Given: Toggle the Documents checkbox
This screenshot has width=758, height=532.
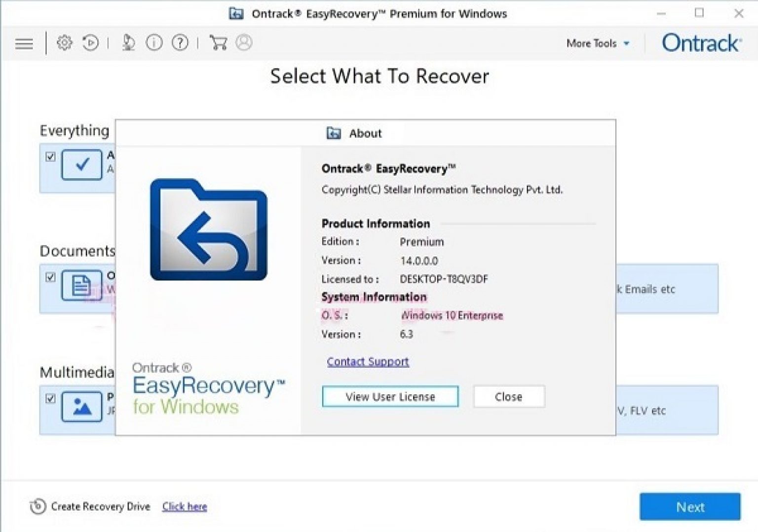Looking at the screenshot, I should pyautogui.click(x=50, y=277).
